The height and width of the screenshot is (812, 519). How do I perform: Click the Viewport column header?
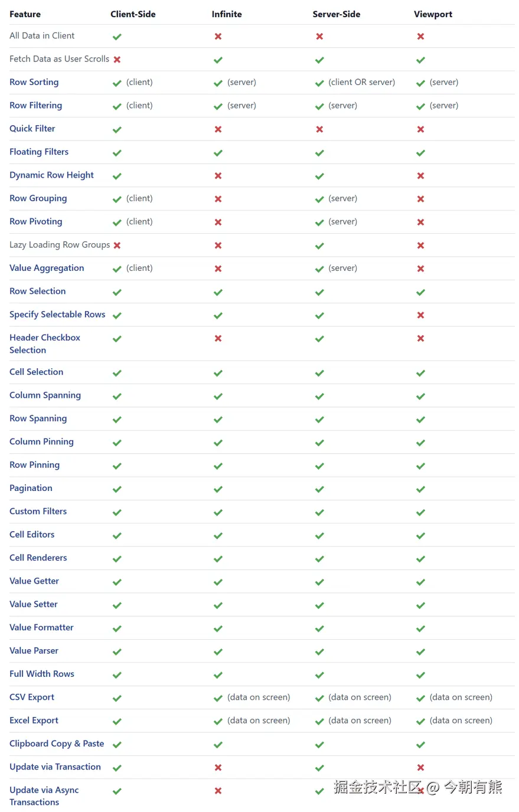pos(433,14)
